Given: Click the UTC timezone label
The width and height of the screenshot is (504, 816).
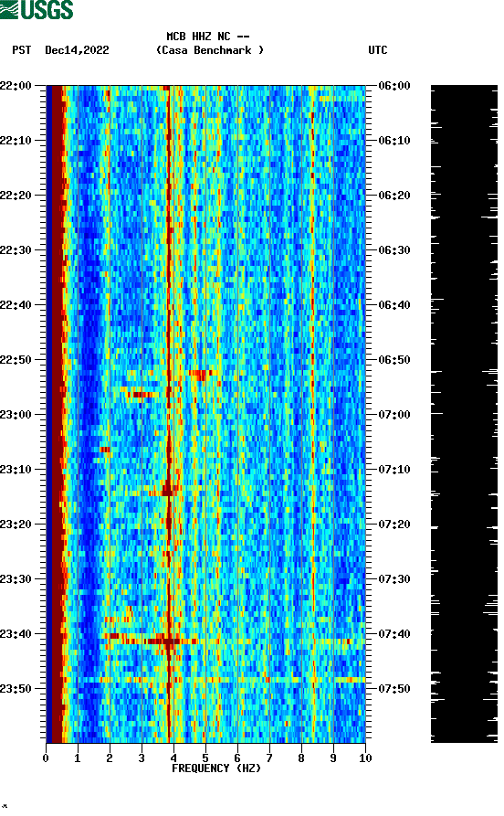Looking at the screenshot, I should (378, 50).
